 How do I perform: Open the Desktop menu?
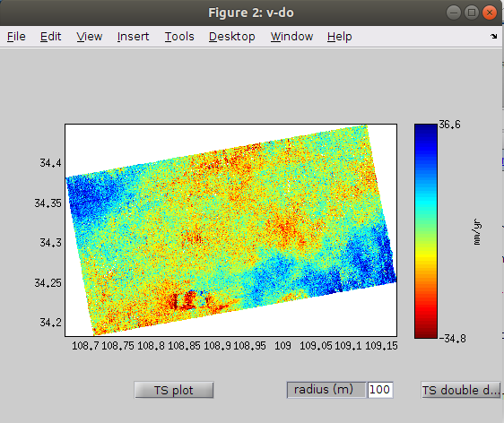(x=231, y=37)
